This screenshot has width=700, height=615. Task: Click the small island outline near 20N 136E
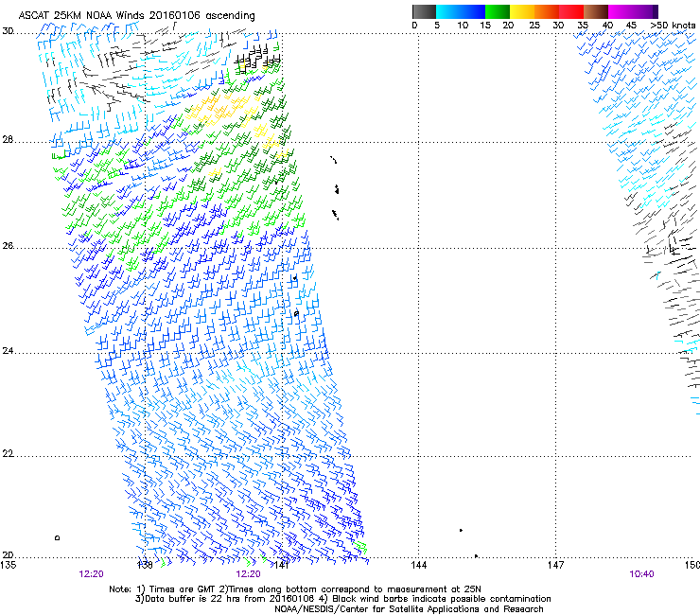coord(57,537)
